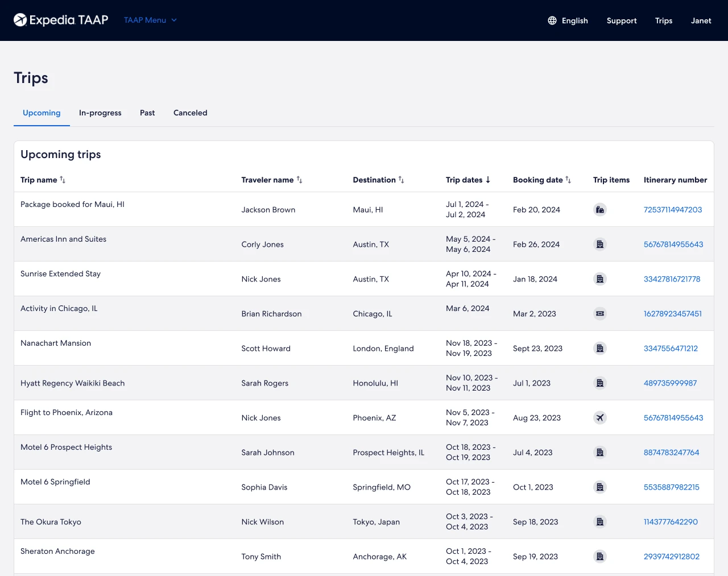
Task: Click traveler name "Scott Howard"
Action: (x=266, y=349)
